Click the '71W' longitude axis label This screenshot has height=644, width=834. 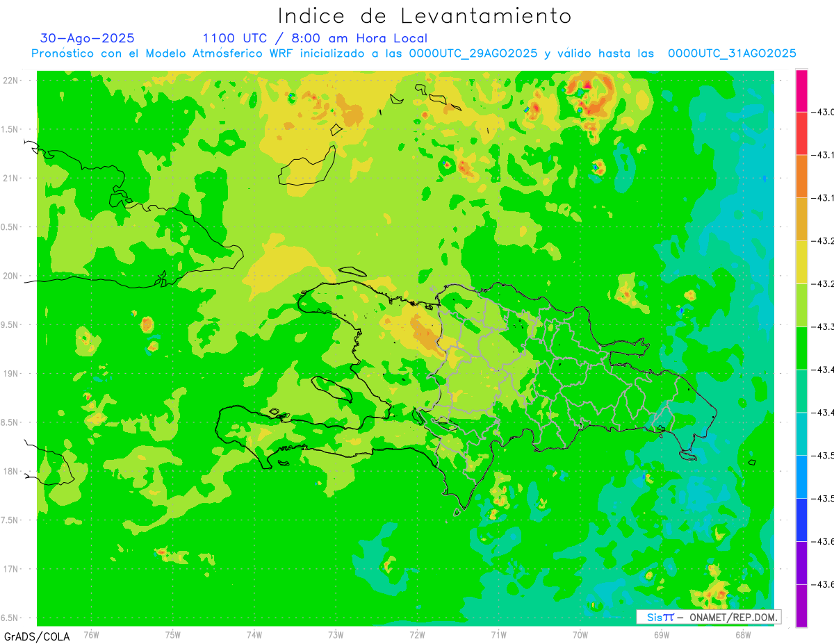click(x=498, y=634)
